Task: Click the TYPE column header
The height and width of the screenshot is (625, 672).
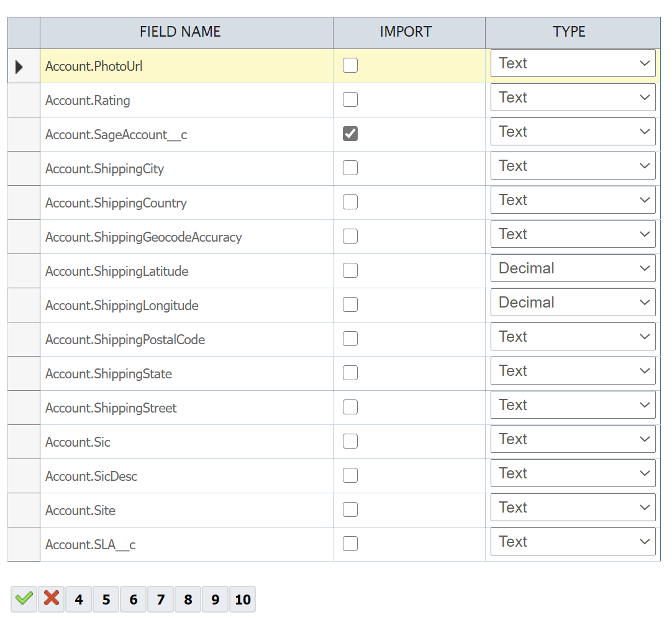Action: (569, 32)
